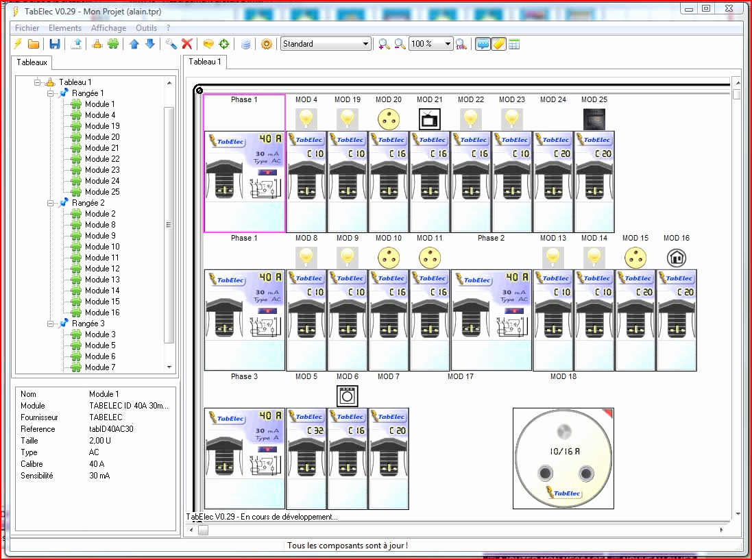The width and height of the screenshot is (752, 560).
Task: Click the diagram horizontal scrollbar thumb
Action: pyautogui.click(x=204, y=531)
